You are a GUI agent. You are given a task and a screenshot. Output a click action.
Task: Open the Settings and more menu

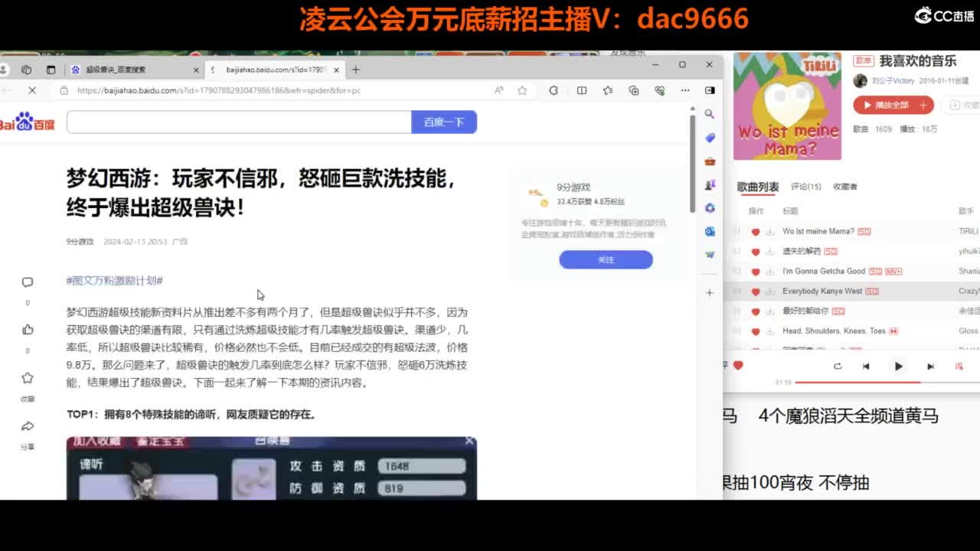coord(684,90)
